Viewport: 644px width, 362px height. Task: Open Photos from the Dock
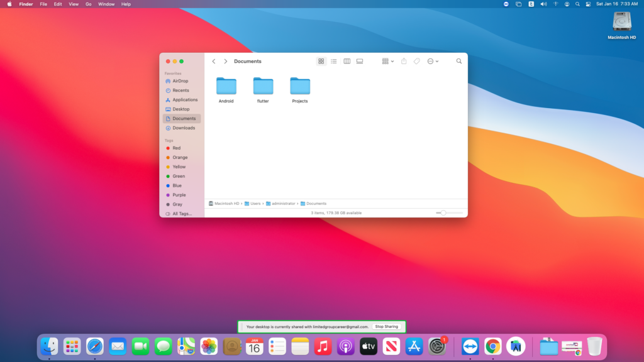click(209, 347)
